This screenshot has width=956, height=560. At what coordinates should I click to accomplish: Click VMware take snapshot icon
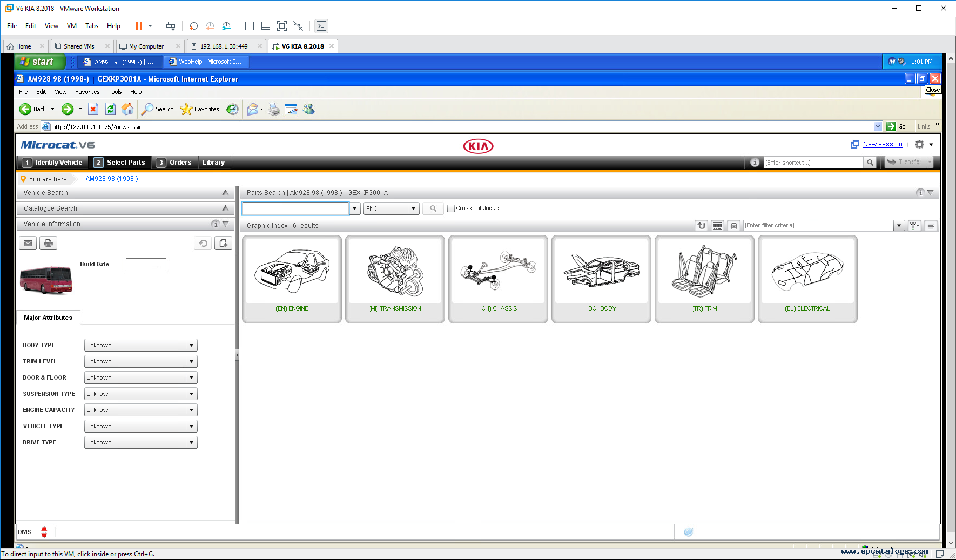pyautogui.click(x=193, y=26)
